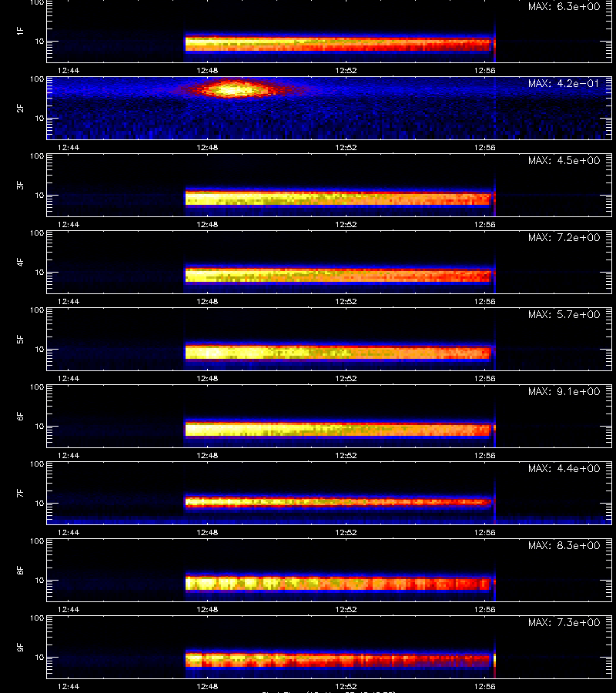The width and height of the screenshot is (616, 693).
Task: Click the 10 y-axis value on panel 8F
Action: pos(40,581)
